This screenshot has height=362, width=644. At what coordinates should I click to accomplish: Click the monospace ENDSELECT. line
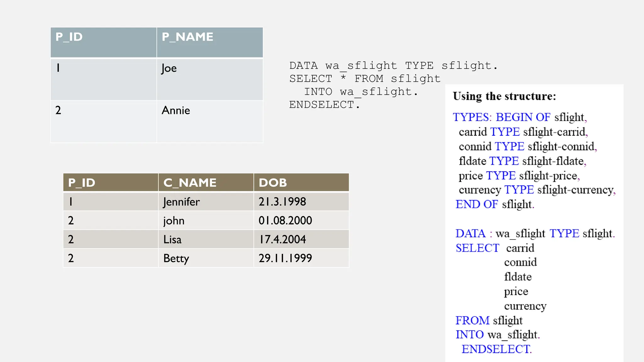pyautogui.click(x=325, y=105)
